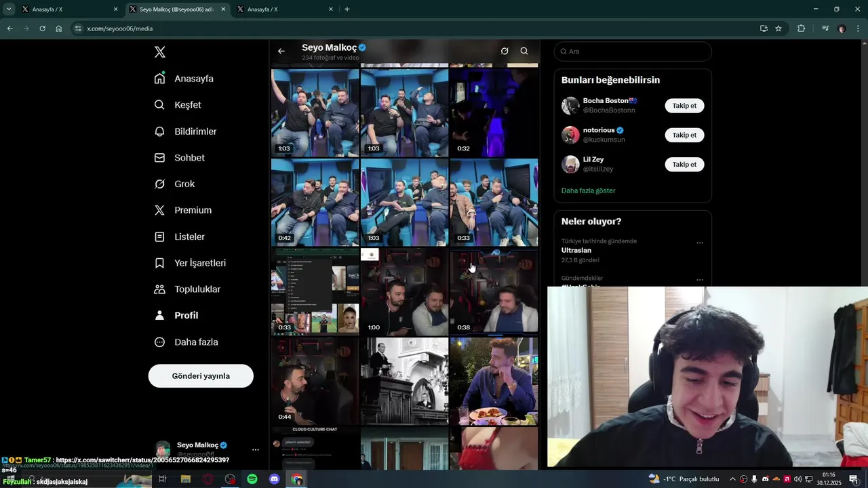Go to Profil page

176,316
